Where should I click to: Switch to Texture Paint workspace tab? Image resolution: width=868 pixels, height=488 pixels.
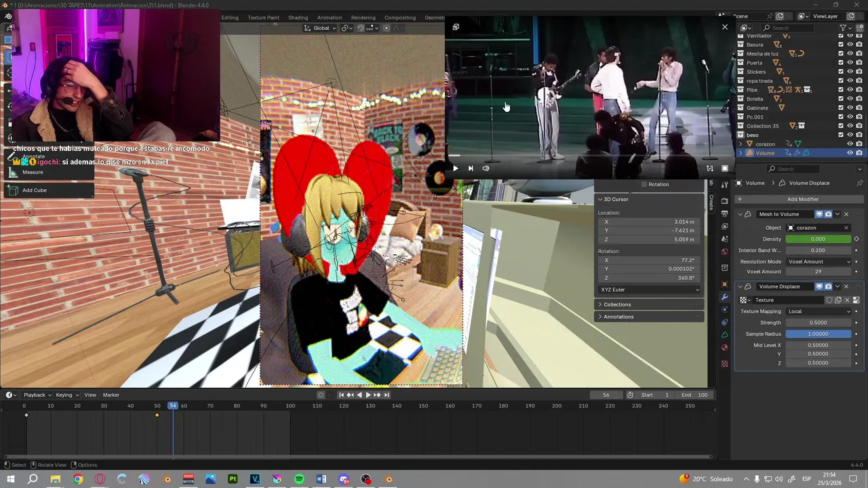263,18
